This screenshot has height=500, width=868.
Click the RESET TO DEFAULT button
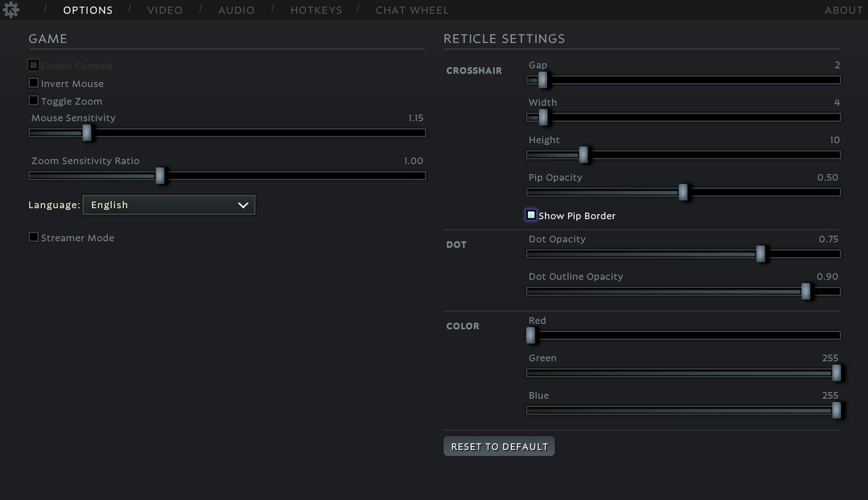pos(499,446)
